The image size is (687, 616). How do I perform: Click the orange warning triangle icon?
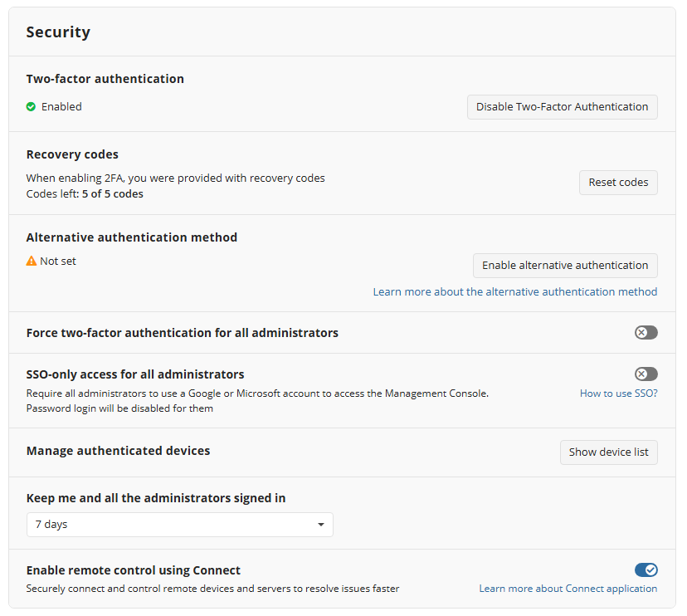[x=32, y=261]
